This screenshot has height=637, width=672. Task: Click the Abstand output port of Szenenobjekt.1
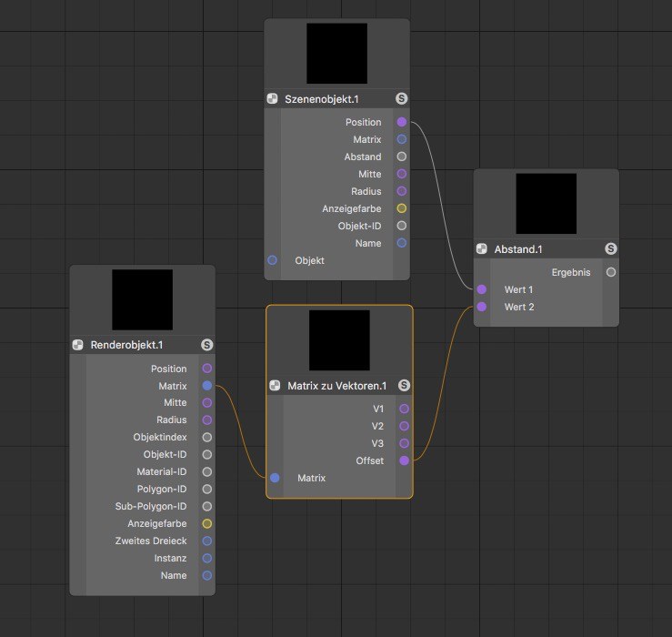(x=402, y=157)
